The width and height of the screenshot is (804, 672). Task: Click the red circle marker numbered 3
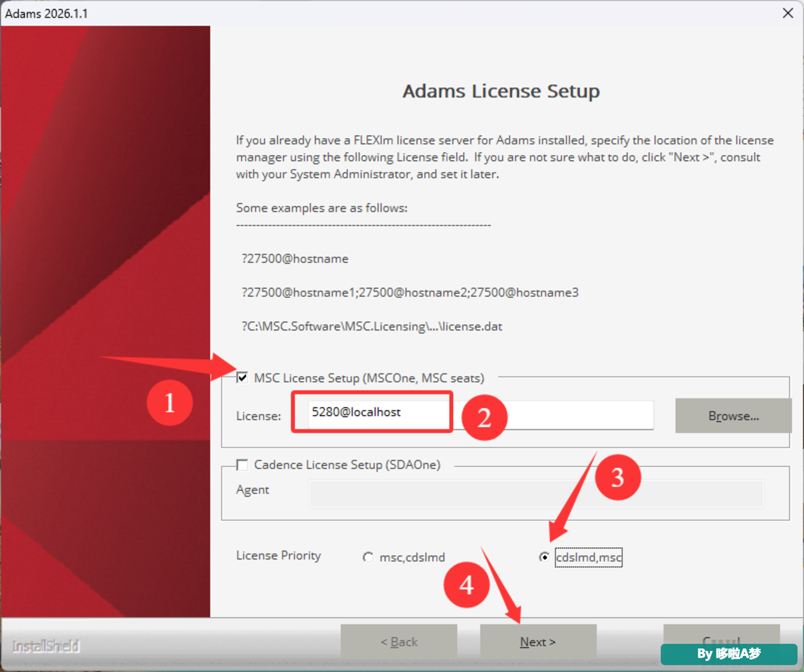tap(618, 477)
